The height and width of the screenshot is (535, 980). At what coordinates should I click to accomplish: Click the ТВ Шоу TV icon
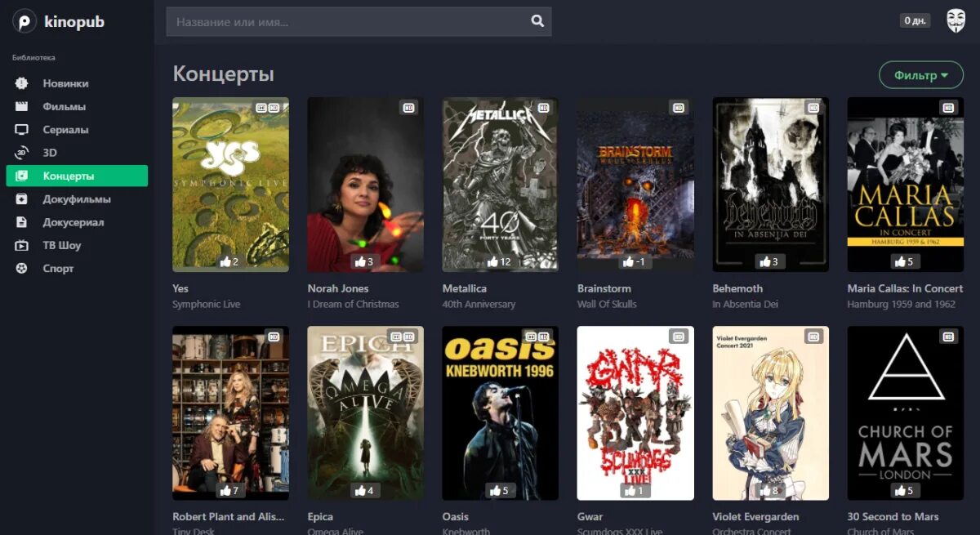click(x=22, y=245)
